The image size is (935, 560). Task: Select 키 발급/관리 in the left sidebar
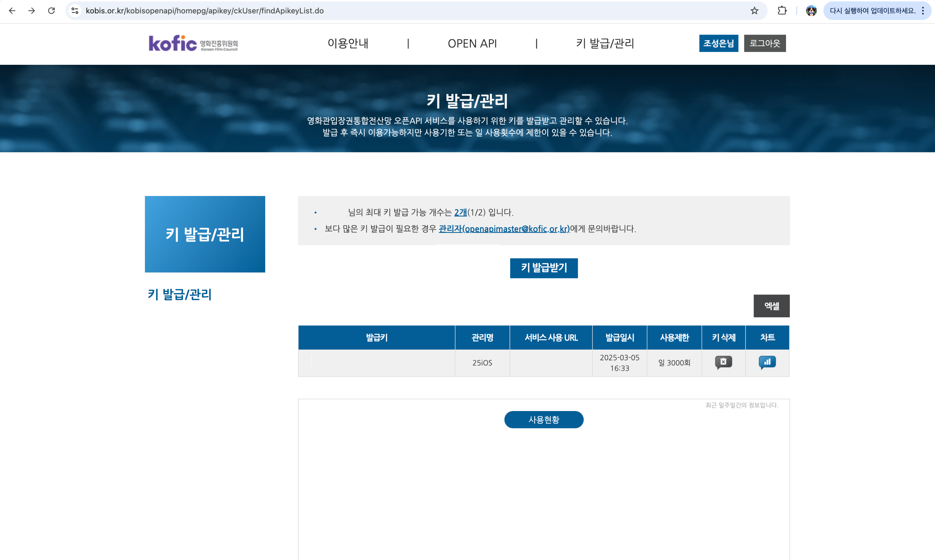180,294
